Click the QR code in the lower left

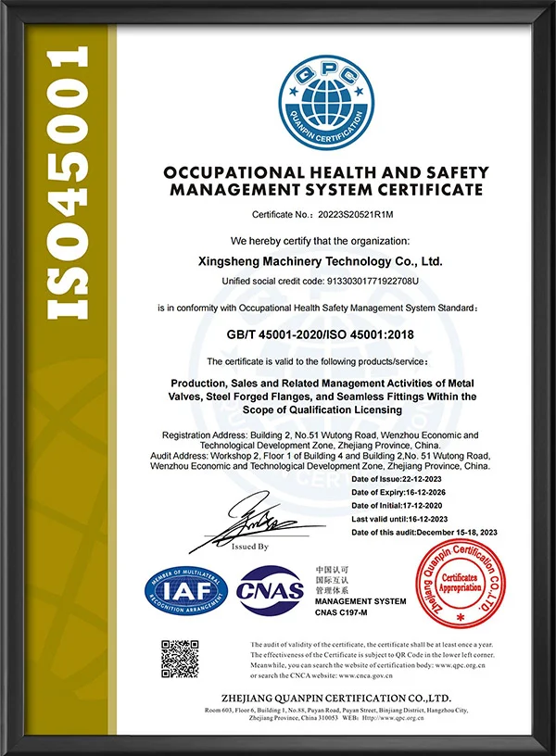(x=181, y=658)
